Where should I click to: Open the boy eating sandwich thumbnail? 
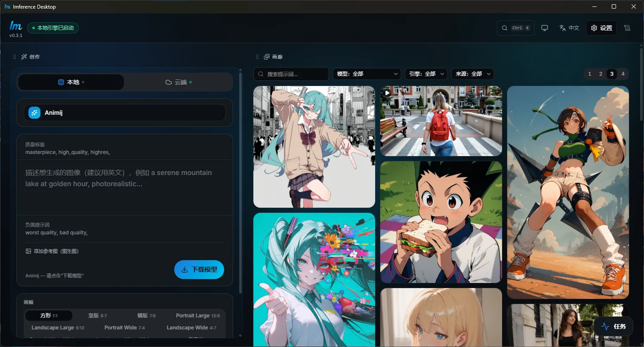[x=441, y=222]
